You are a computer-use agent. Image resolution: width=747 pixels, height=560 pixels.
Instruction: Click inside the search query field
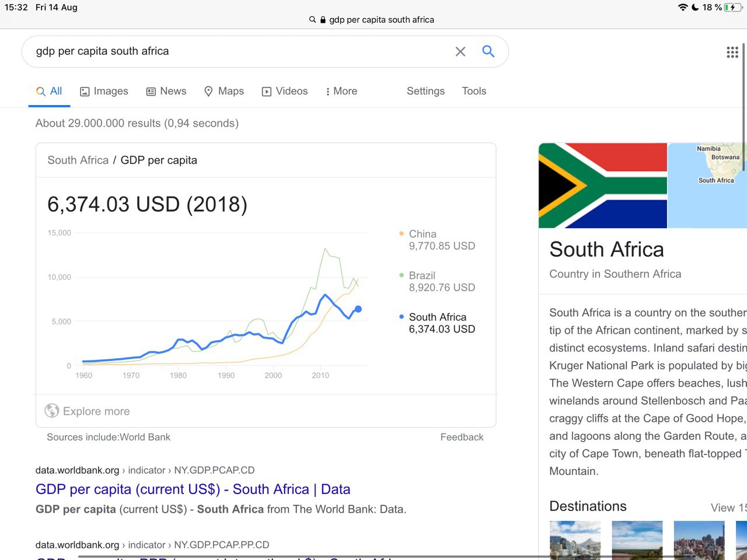[233, 51]
